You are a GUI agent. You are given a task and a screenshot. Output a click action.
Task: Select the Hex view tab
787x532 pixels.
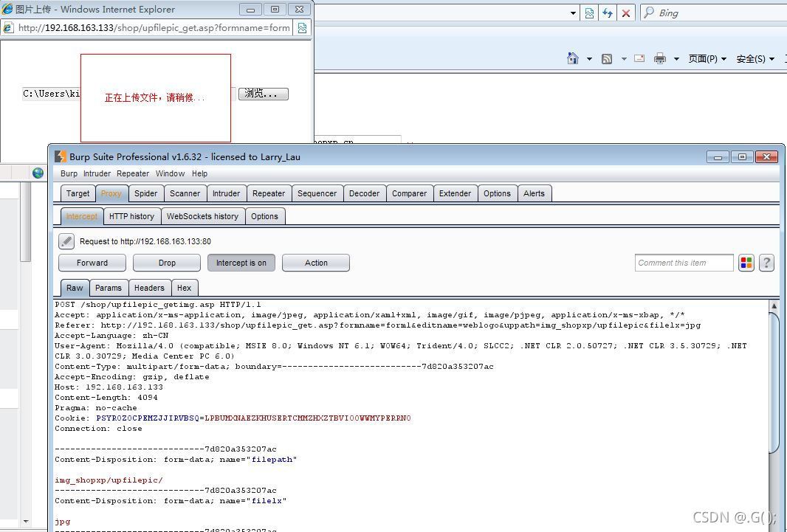pos(185,289)
